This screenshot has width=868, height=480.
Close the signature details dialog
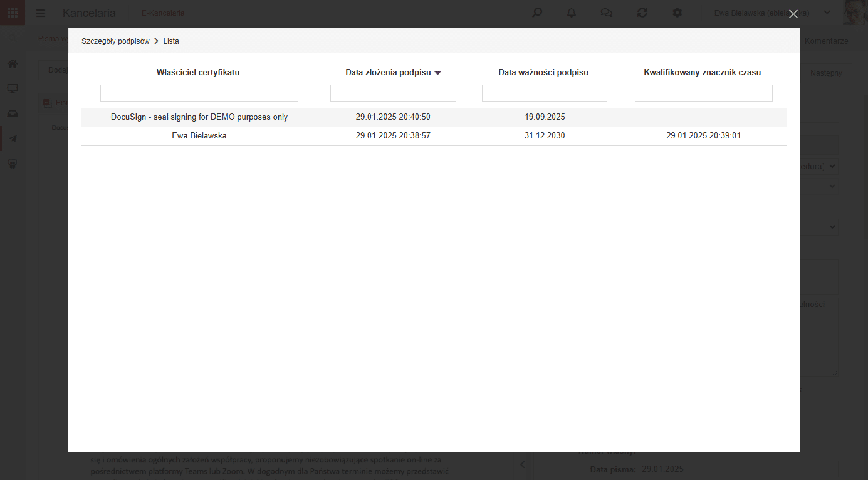tap(793, 14)
